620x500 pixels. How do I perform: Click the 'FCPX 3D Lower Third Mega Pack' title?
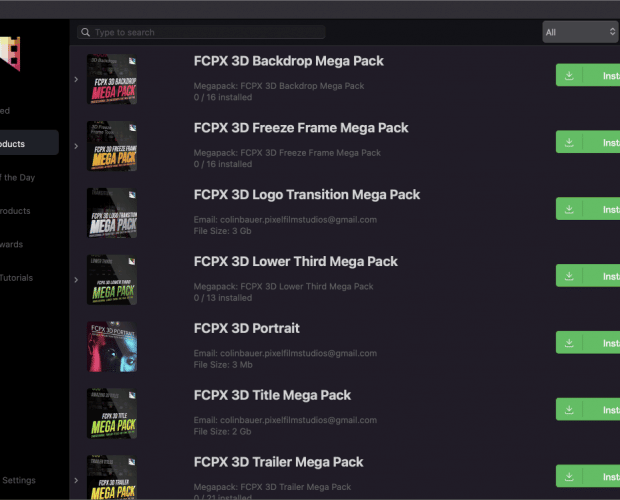click(x=296, y=261)
